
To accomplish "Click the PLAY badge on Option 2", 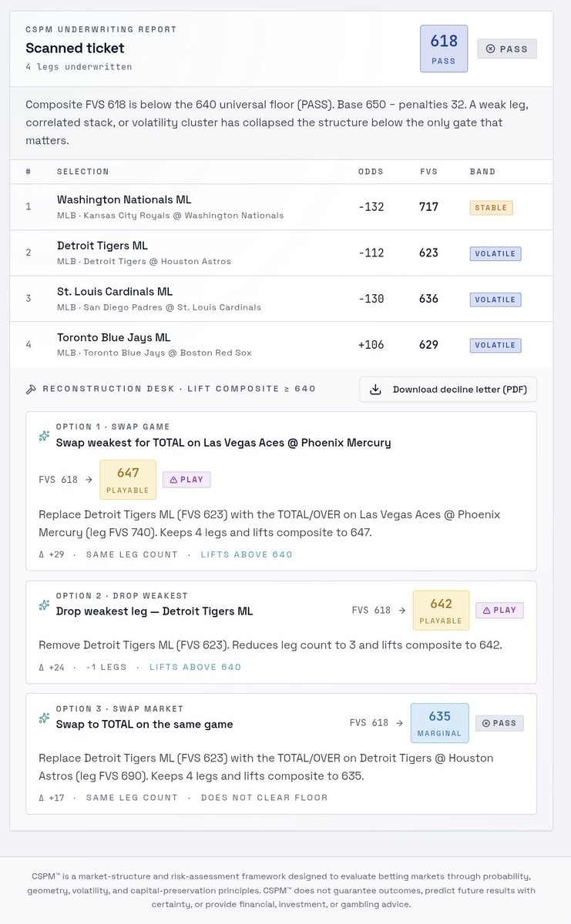I will [x=499, y=611].
